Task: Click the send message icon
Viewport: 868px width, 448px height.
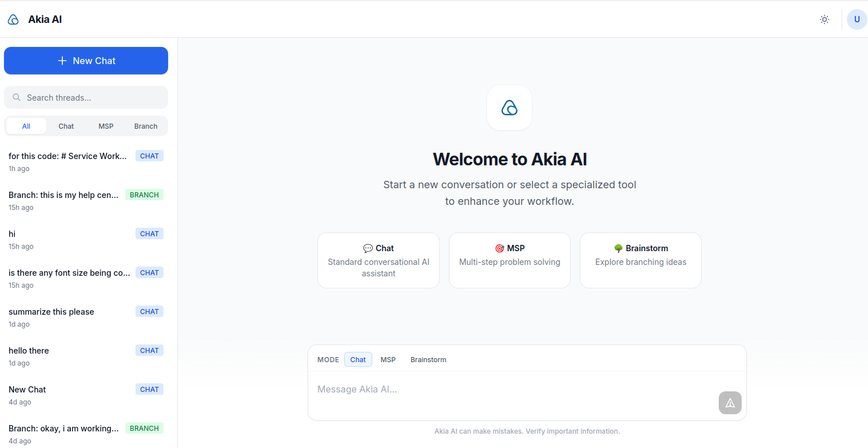Action: (730, 403)
